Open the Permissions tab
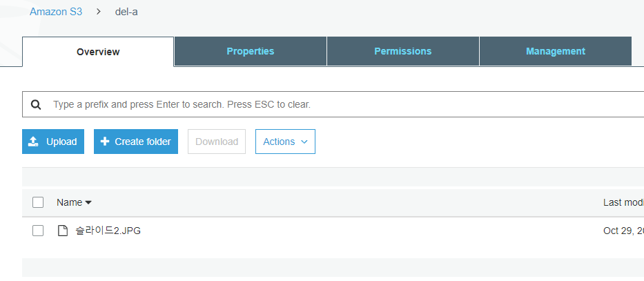This screenshot has height=281, width=644. pos(403,51)
